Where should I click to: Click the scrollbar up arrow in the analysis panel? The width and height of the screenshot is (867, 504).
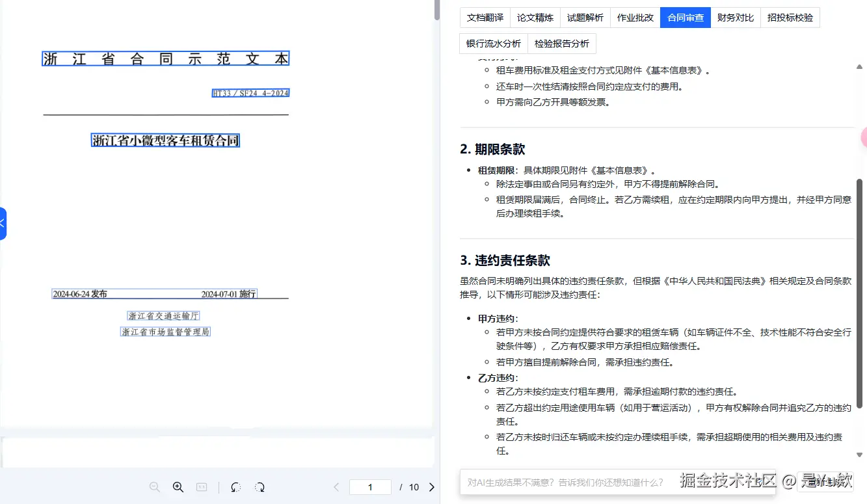(860, 66)
